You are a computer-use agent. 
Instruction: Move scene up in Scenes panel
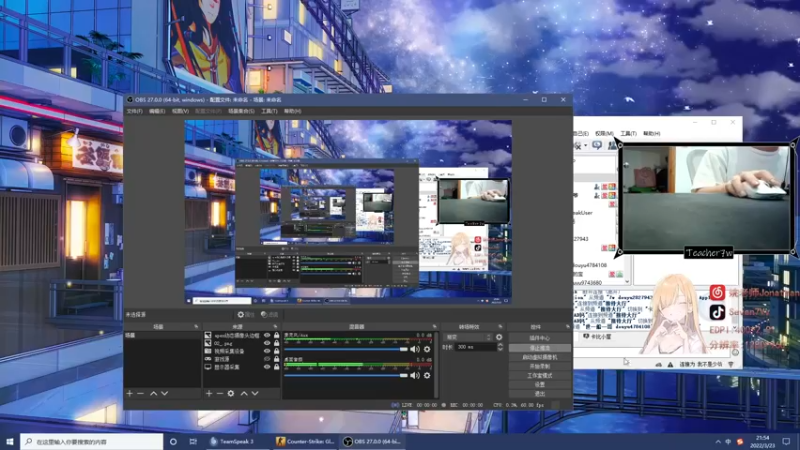153,393
